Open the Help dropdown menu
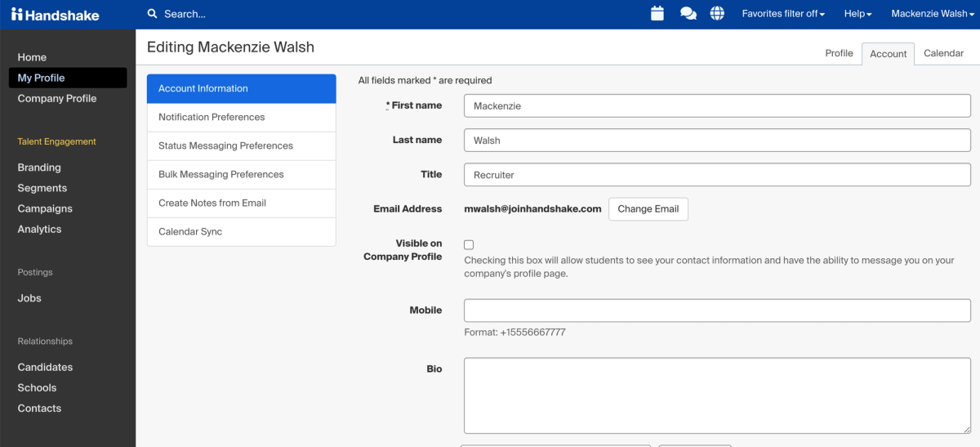Viewport: 980px width, 447px height. coord(858,14)
